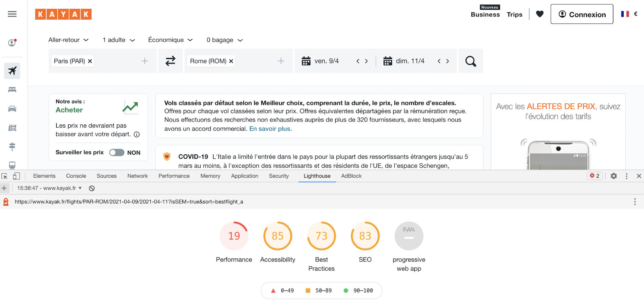The width and height of the screenshot is (644, 305).
Task: Open Lighthouse report selector 15:38:47 www.kayak.fr
Action: (50, 188)
